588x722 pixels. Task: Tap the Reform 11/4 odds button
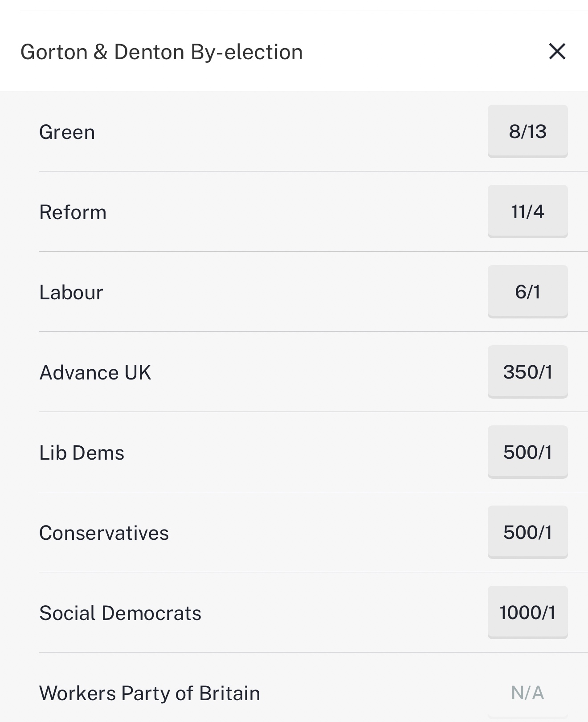click(x=527, y=212)
